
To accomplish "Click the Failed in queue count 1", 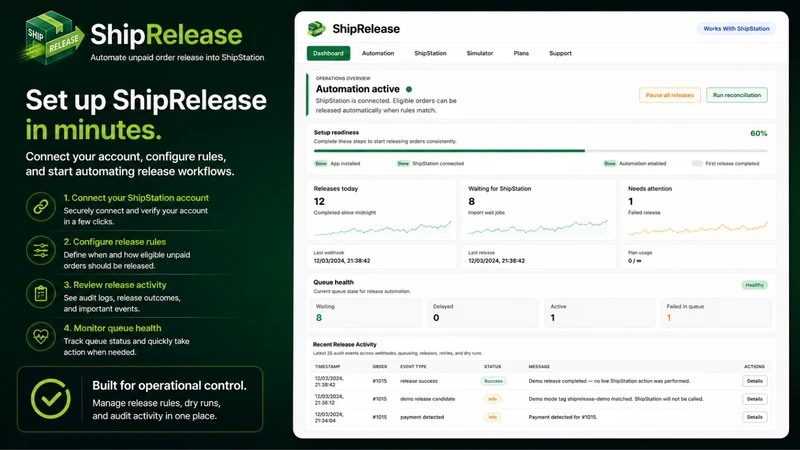I will [x=669, y=318].
